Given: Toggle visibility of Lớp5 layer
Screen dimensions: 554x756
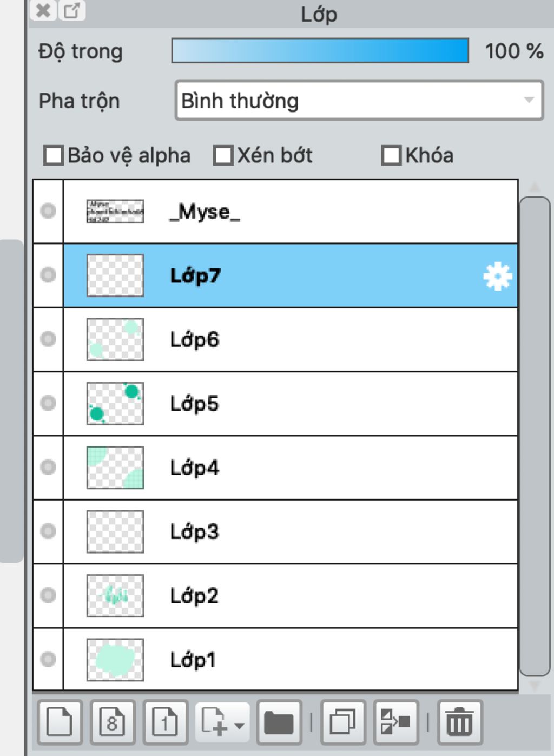Looking at the screenshot, I should [x=48, y=403].
